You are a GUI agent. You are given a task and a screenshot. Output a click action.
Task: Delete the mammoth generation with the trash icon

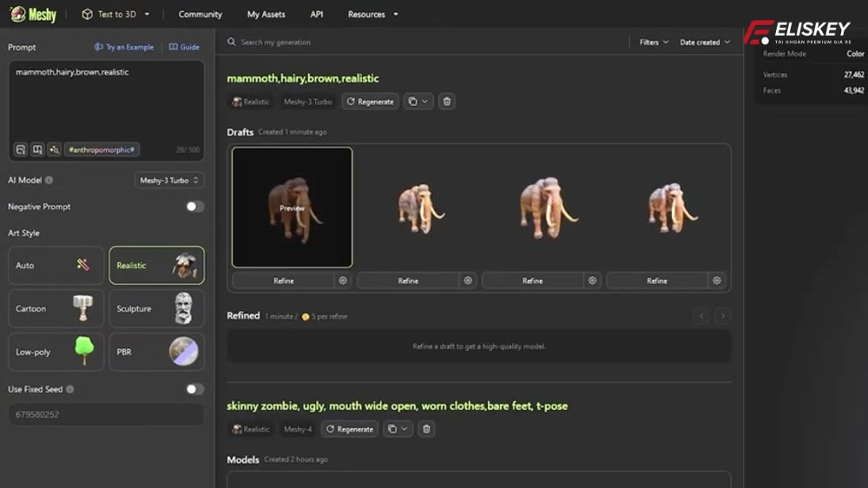[447, 102]
